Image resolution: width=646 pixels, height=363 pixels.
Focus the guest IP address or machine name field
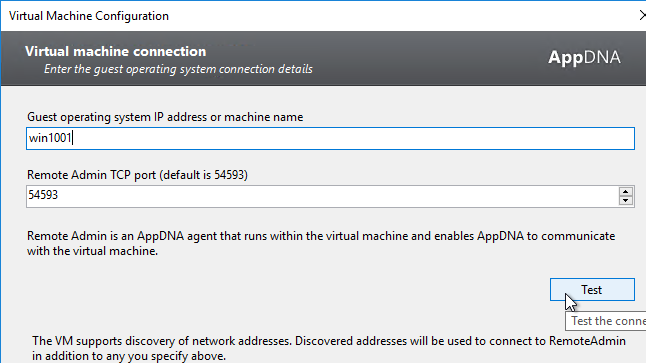coord(330,138)
